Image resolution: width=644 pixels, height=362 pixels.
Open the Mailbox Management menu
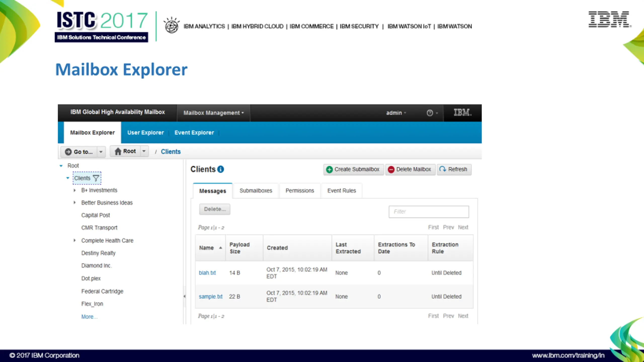213,113
